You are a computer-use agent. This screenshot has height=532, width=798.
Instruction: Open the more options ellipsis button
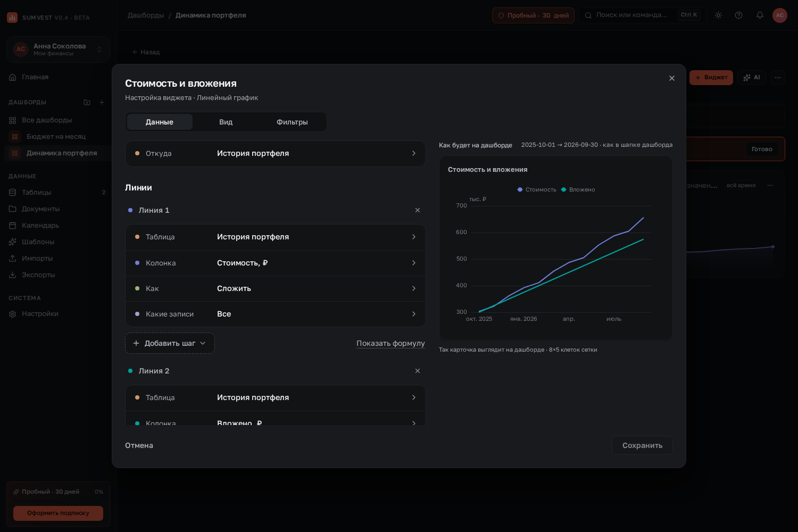(778, 78)
